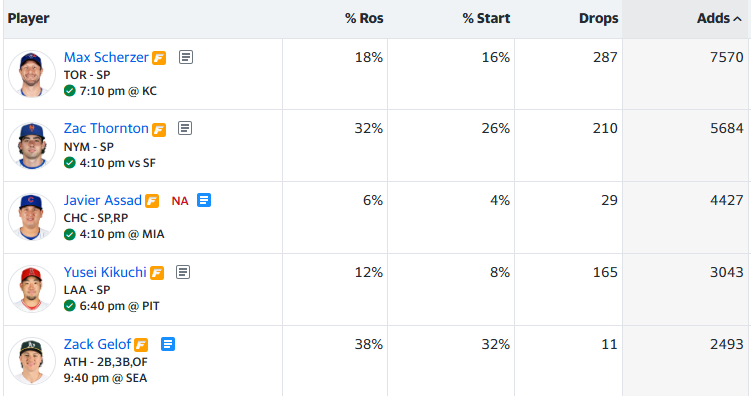This screenshot has width=751, height=396.
Task: Click orange fantasy badge next to Max Scherzer
Action: 159,58
